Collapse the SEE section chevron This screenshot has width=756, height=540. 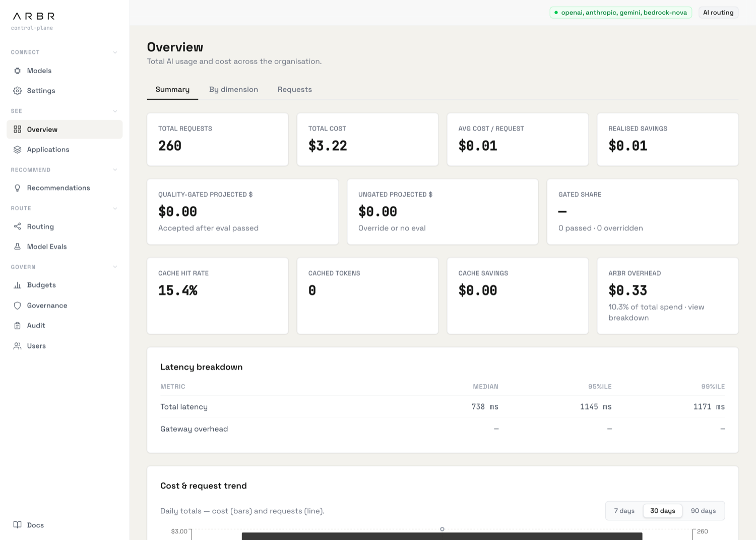pyautogui.click(x=115, y=111)
